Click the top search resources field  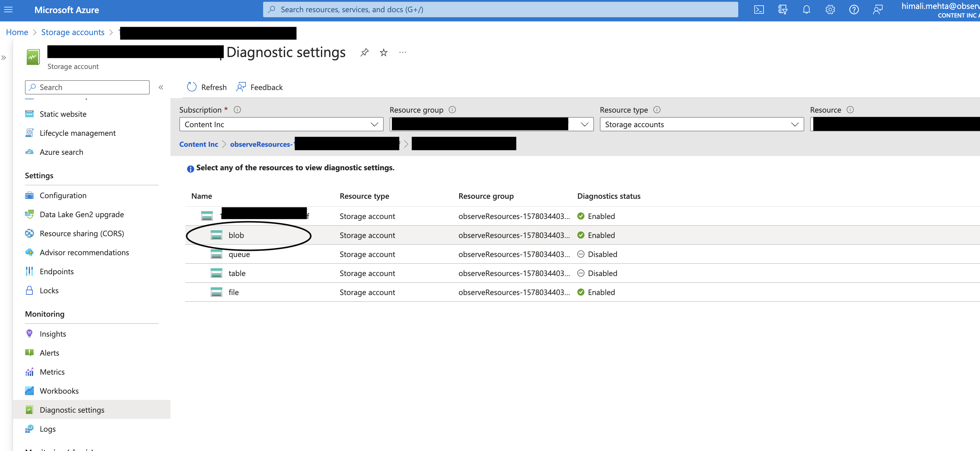click(x=500, y=10)
